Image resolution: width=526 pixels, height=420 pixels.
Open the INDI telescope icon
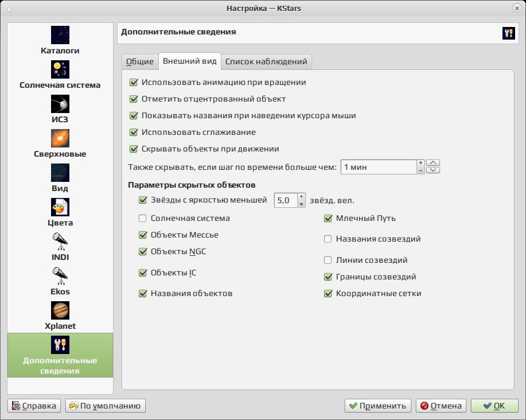click(x=60, y=242)
